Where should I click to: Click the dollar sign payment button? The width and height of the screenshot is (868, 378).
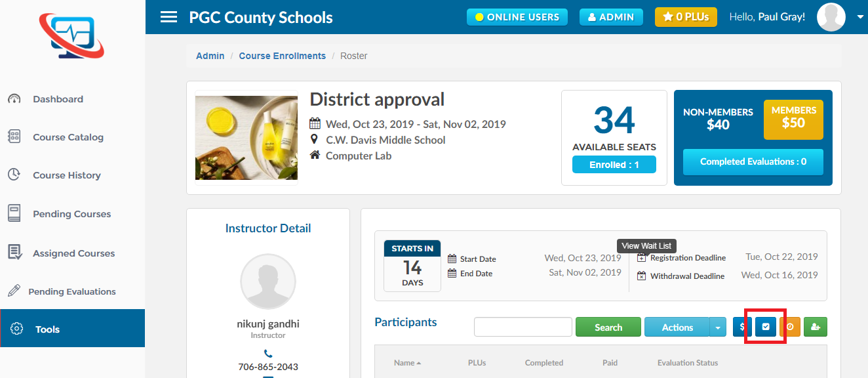point(742,327)
